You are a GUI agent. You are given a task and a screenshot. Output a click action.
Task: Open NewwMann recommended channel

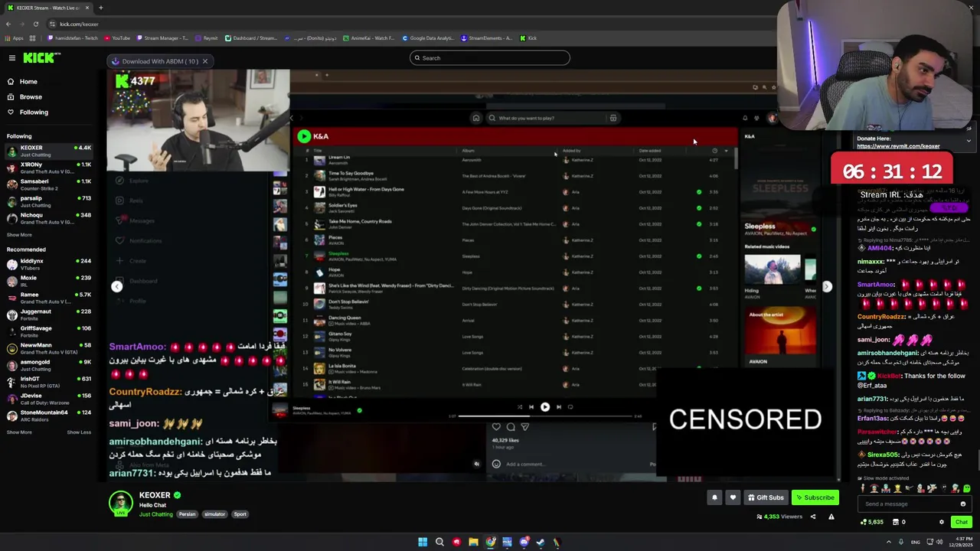tap(47, 348)
